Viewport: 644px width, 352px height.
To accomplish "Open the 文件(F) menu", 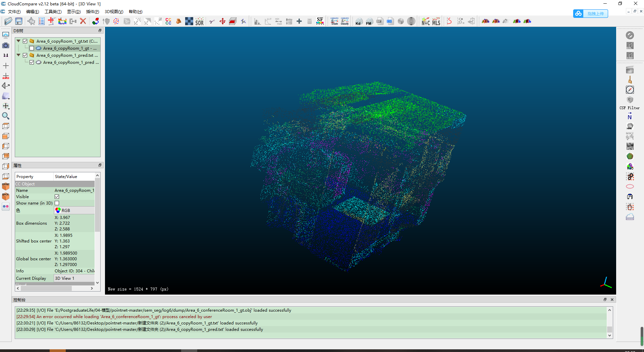I will tap(14, 12).
